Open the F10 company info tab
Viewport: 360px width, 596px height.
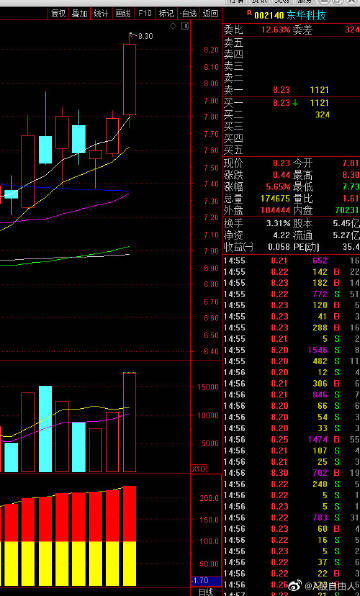point(144,14)
